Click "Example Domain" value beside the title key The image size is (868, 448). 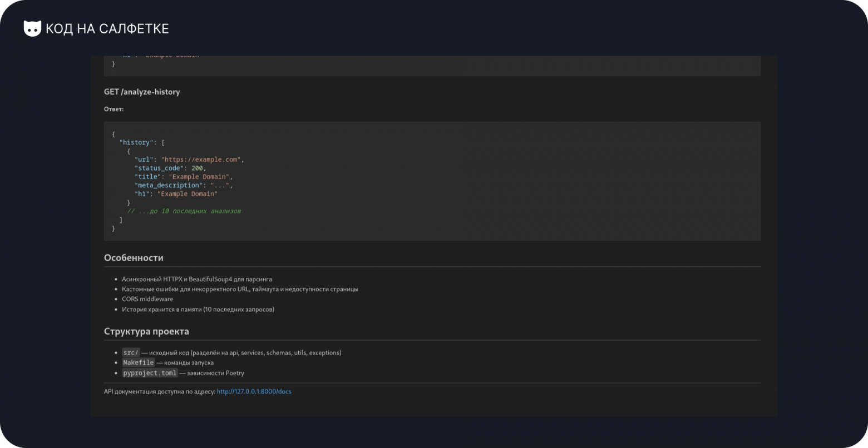[x=199, y=177]
